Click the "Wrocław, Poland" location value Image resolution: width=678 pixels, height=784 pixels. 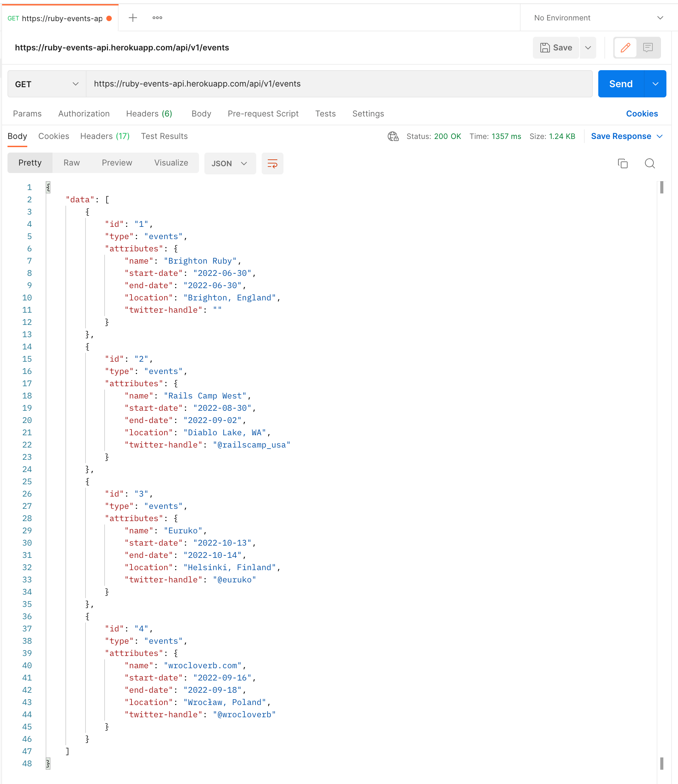[225, 702]
